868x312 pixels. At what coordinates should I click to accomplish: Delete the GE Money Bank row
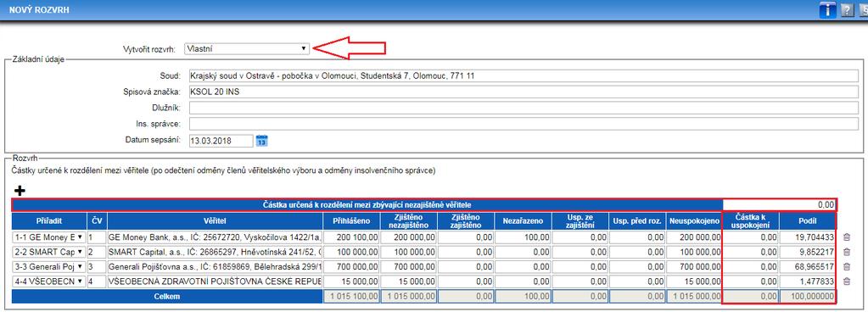[x=847, y=237]
